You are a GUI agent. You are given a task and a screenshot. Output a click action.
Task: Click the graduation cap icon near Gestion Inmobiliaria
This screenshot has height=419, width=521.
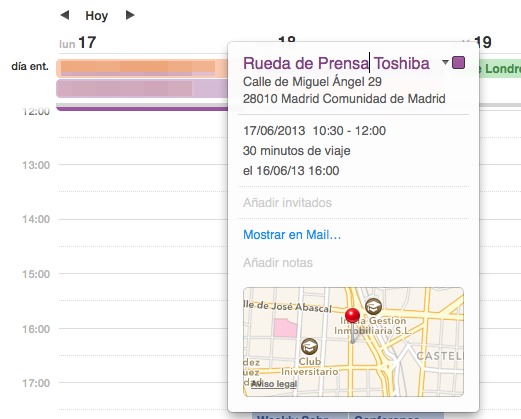click(373, 306)
